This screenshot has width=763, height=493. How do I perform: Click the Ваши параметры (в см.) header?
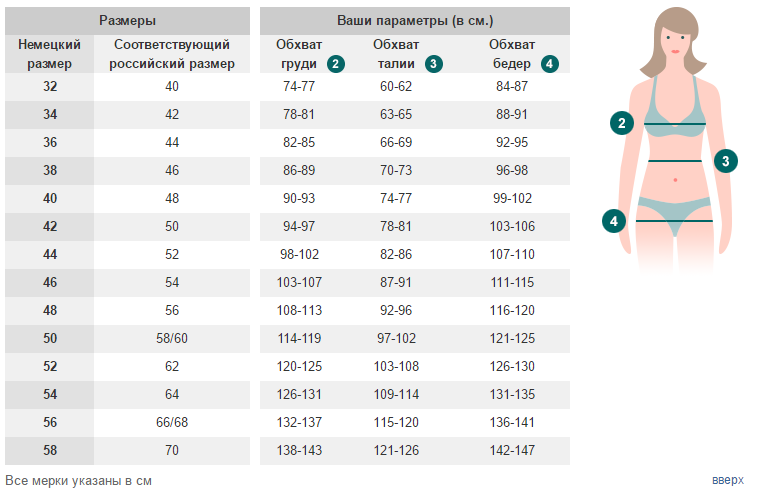415,20
